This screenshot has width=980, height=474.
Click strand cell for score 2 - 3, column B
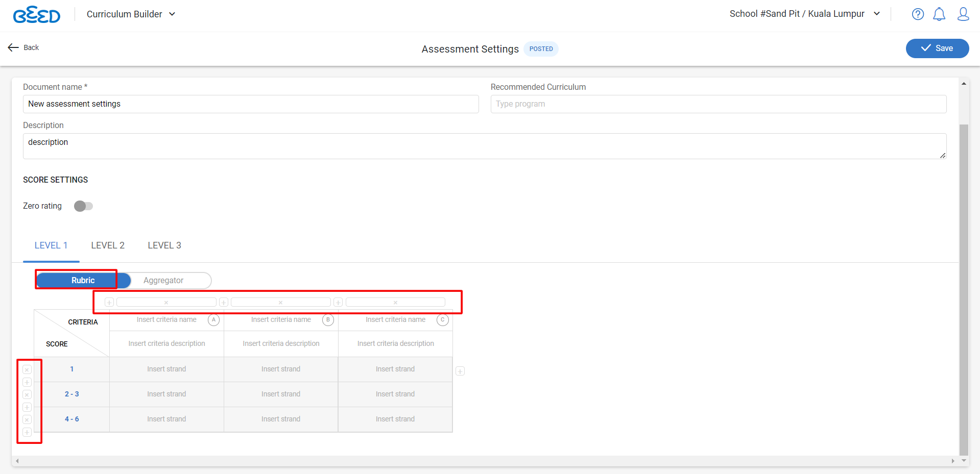[x=281, y=394]
